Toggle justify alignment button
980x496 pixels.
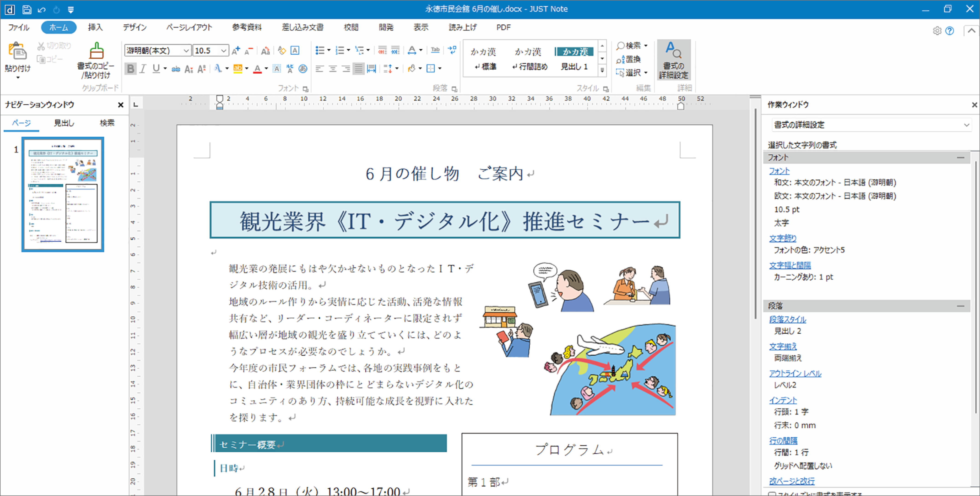click(358, 69)
